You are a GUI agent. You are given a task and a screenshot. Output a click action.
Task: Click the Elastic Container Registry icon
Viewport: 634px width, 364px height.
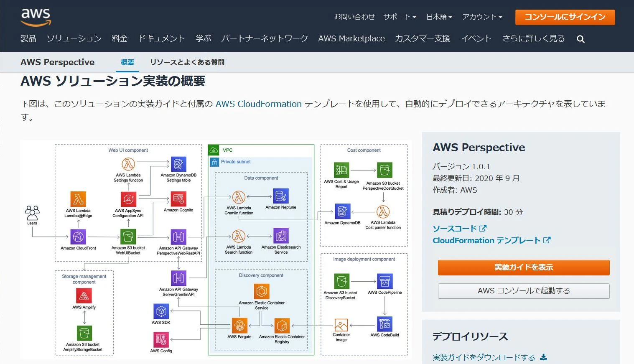282,326
